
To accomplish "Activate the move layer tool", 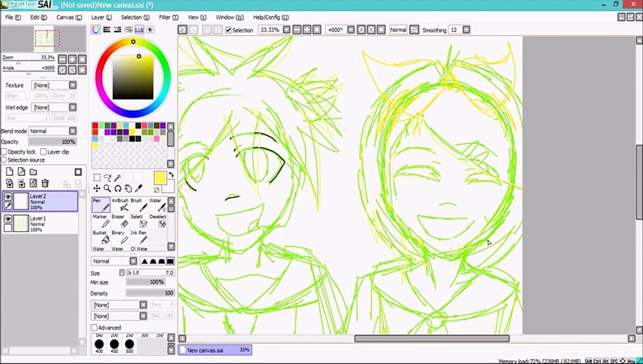I will pos(97,189).
